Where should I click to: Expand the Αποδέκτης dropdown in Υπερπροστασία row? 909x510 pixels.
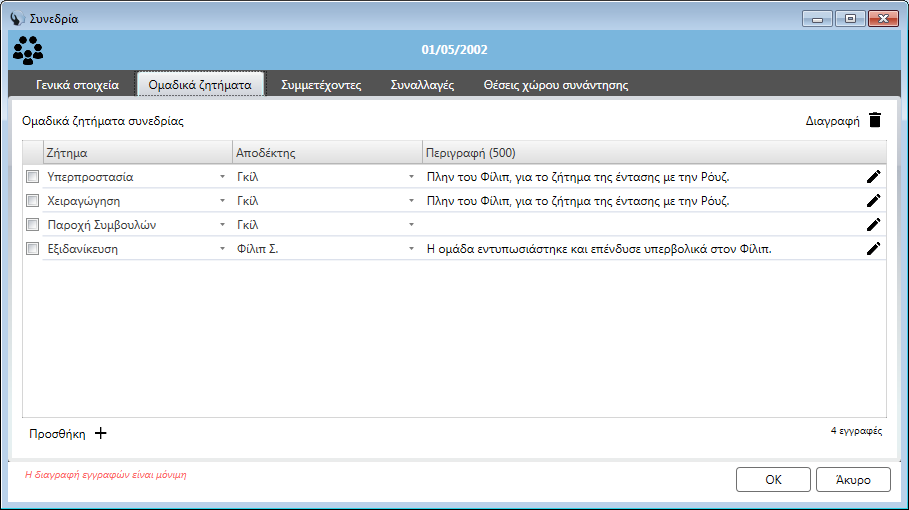412,177
